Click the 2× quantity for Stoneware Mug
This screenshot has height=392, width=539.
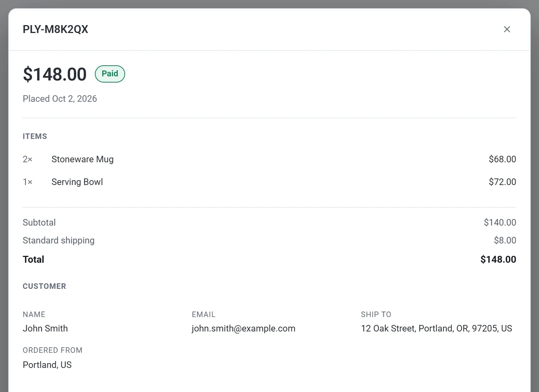point(27,159)
